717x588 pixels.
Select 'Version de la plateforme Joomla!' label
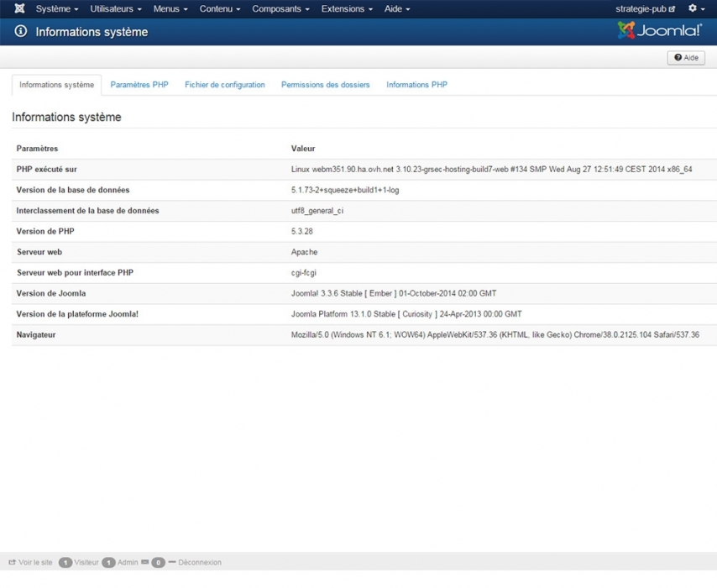[77, 314]
